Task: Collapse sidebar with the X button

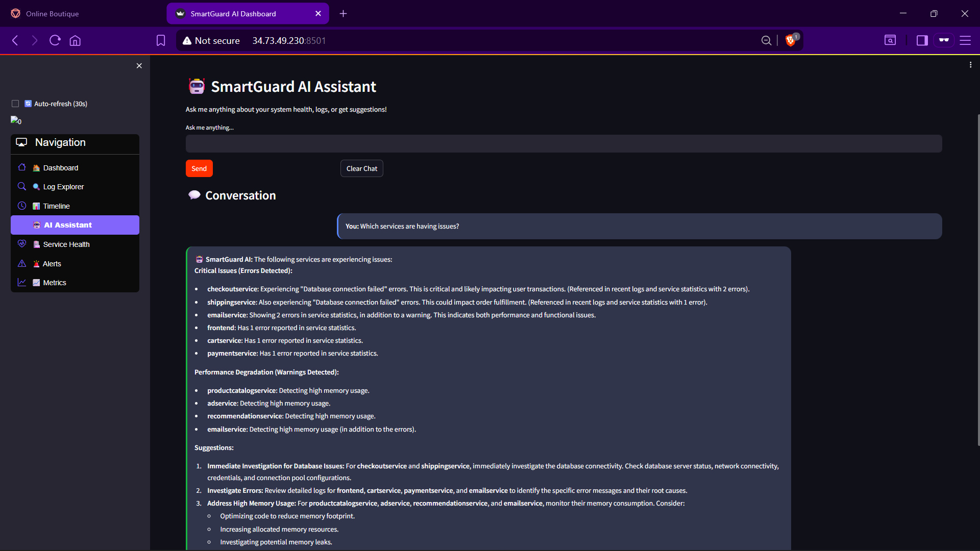Action: [x=139, y=66]
